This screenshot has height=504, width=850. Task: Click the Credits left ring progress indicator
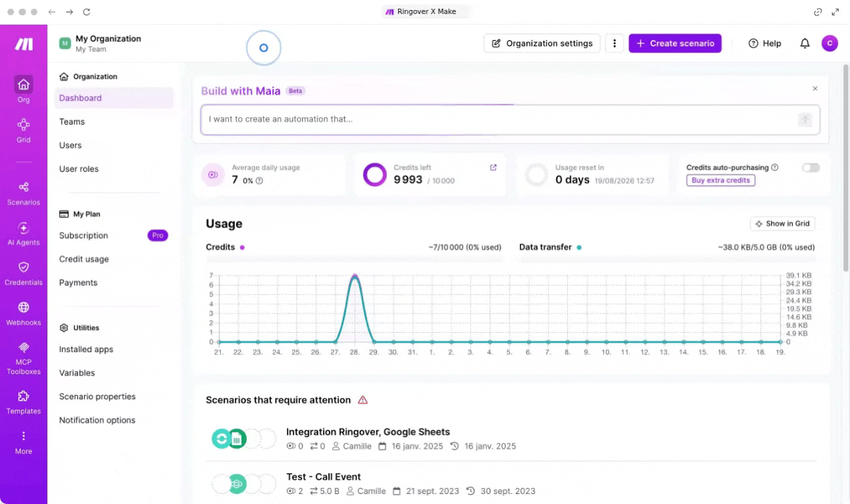[x=375, y=175]
